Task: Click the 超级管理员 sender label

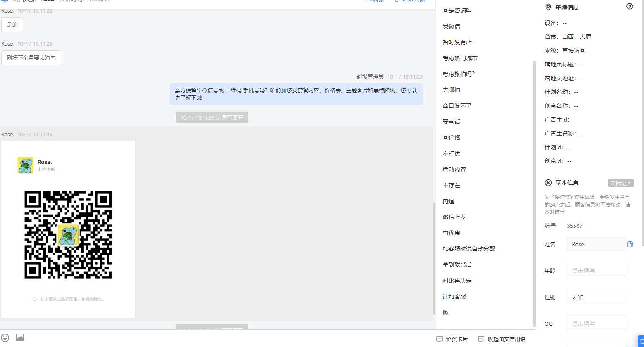Action: click(370, 77)
